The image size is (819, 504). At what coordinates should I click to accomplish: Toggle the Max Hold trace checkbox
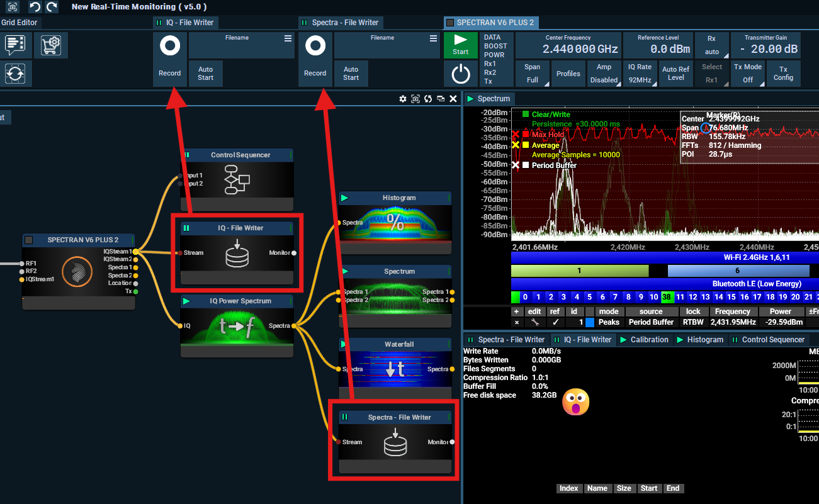pos(526,135)
